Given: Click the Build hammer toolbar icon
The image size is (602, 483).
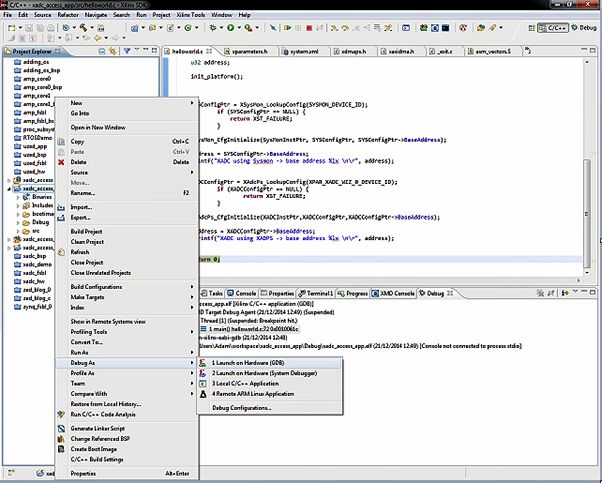Looking at the screenshot, I should pos(83,28).
